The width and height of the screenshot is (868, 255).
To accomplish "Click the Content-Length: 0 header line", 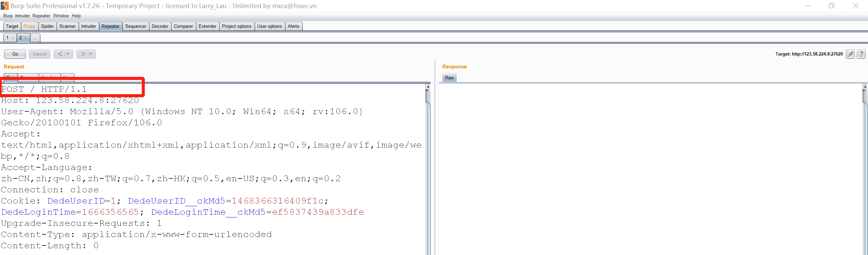I will [x=50, y=246].
